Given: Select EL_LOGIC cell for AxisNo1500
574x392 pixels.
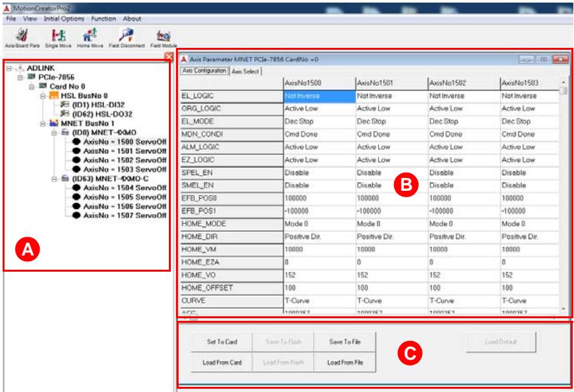Looking at the screenshot, I should [x=319, y=96].
